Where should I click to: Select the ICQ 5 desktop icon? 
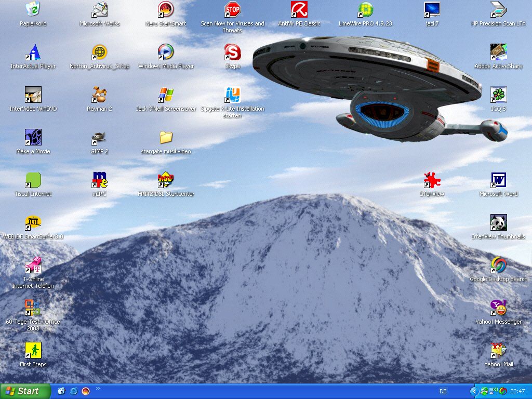pyautogui.click(x=498, y=95)
